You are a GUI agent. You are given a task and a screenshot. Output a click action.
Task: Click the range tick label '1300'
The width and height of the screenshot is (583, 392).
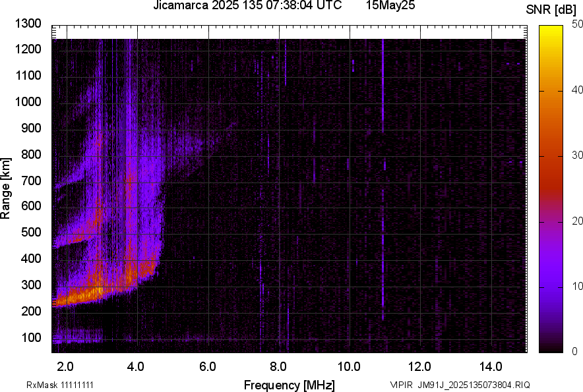click(28, 24)
